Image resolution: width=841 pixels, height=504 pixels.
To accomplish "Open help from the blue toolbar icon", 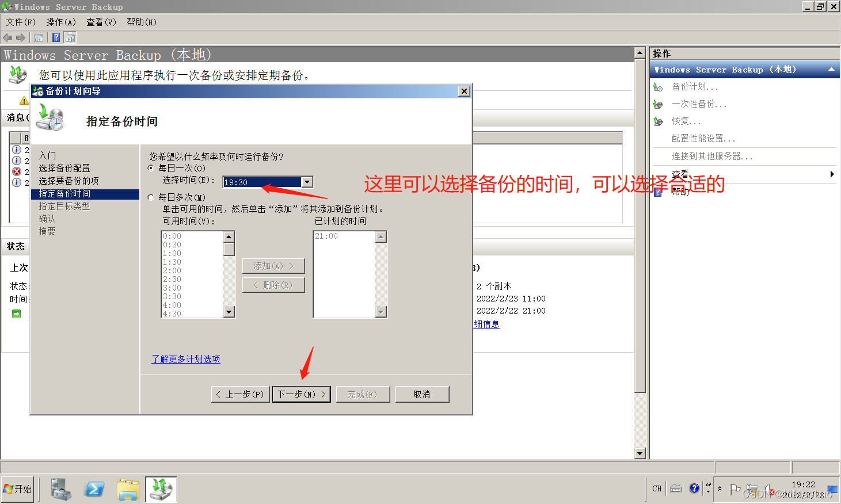I will pos(56,38).
